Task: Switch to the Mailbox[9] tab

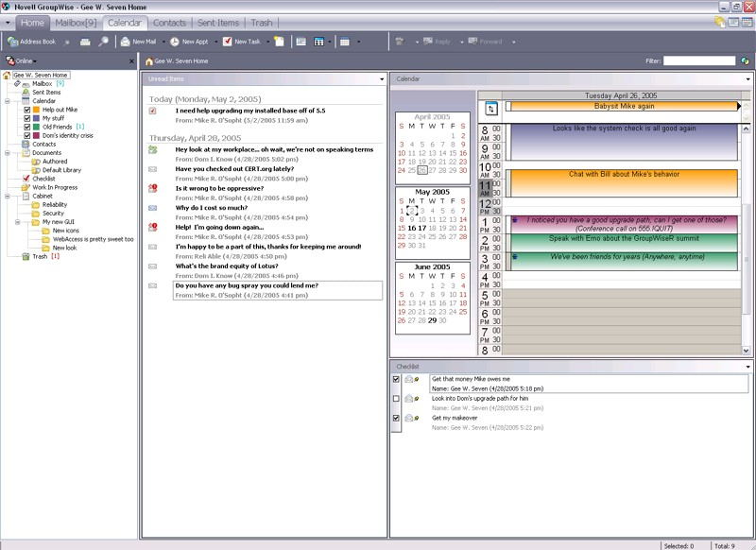Action: coord(76,23)
